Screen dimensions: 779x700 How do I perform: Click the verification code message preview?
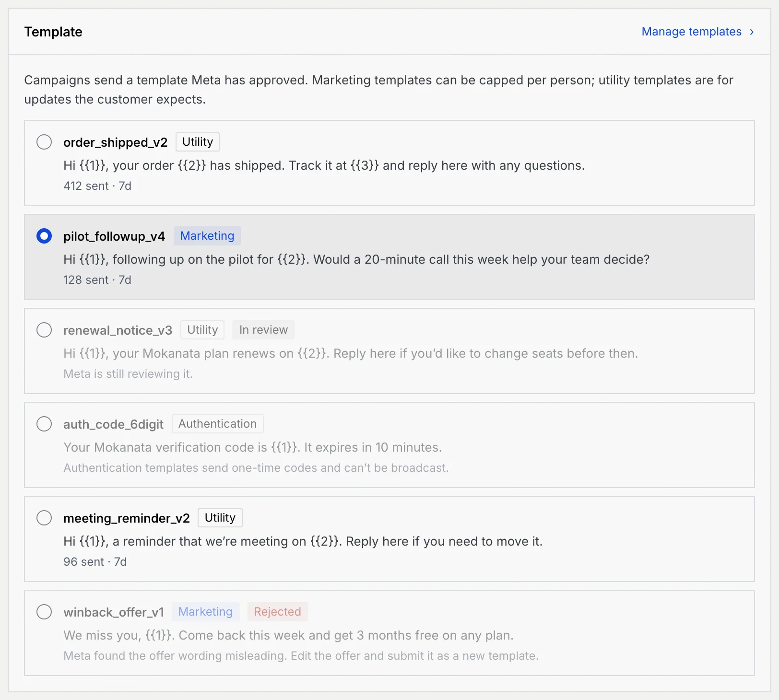click(x=253, y=447)
